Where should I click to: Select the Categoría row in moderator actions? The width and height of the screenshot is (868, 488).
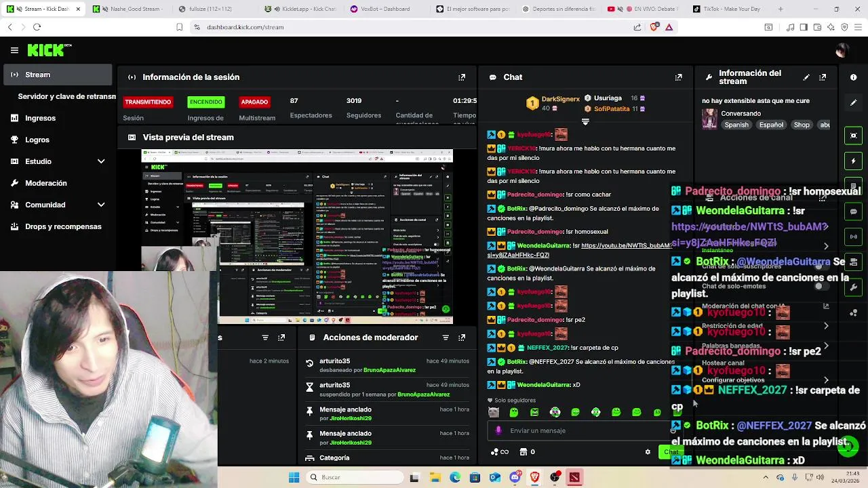[x=387, y=458]
